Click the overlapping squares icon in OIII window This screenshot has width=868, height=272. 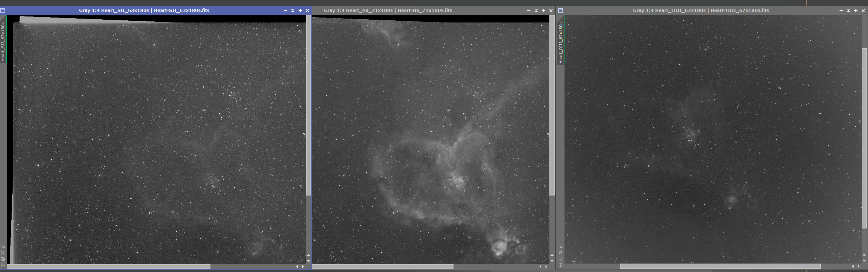coord(561,259)
